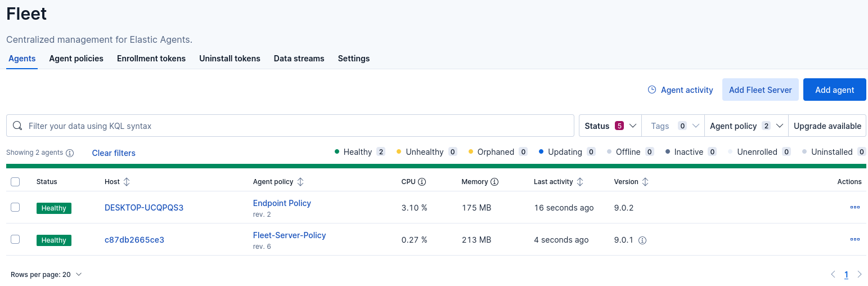Image resolution: width=868 pixels, height=286 pixels.
Task: Click the '16 seconds ago' activity cell
Action: (564, 208)
